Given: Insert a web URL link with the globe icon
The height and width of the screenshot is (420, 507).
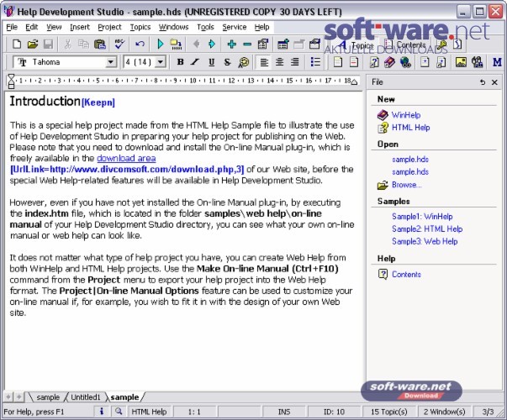Looking at the screenshot, I should click(405, 61).
